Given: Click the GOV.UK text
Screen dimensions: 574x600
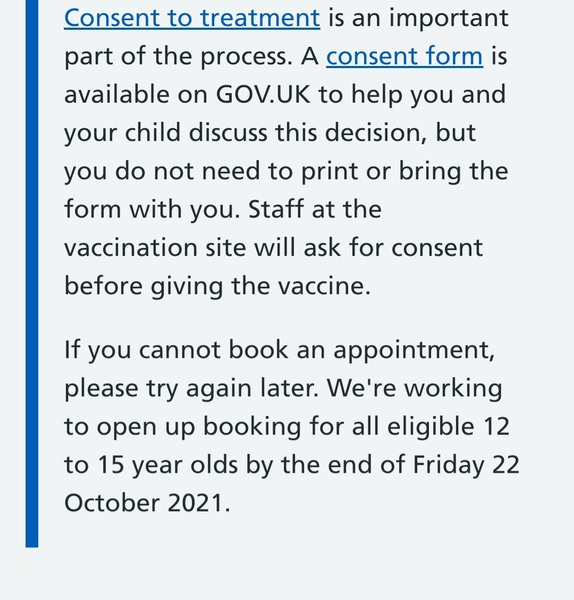Looking at the screenshot, I should click(263, 94).
